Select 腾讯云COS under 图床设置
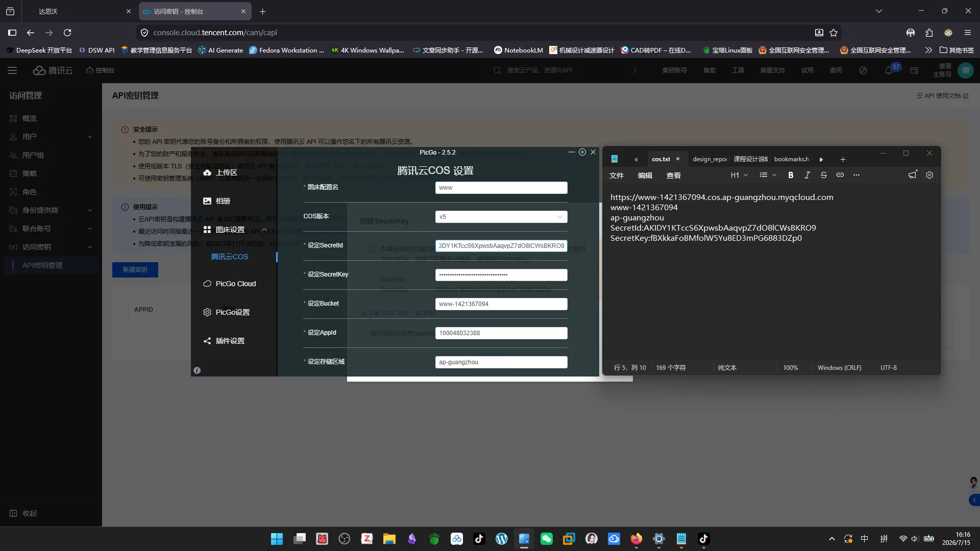 (230, 257)
